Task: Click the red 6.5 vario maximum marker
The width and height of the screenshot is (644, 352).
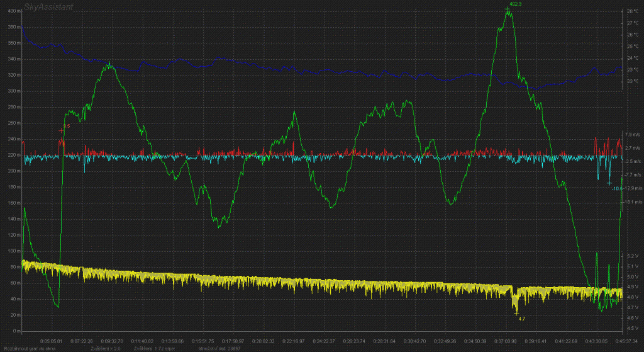Action: point(65,127)
